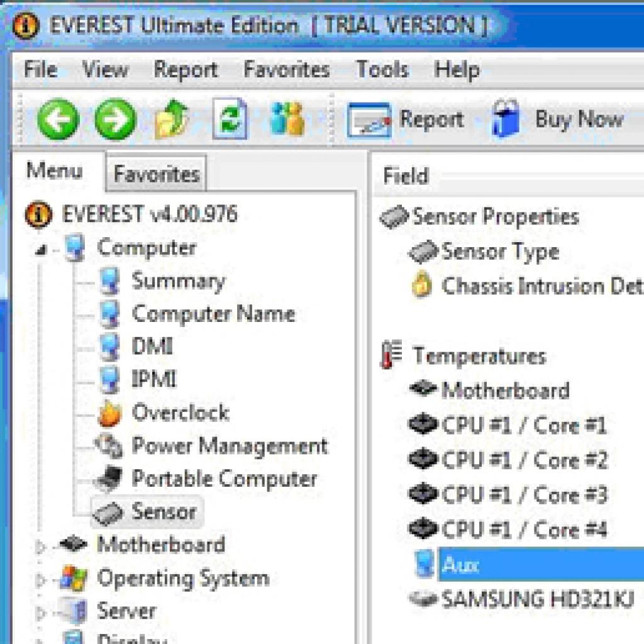This screenshot has height=644, width=644.
Task: Click the Motherboard tree node icon
Action: click(73, 544)
